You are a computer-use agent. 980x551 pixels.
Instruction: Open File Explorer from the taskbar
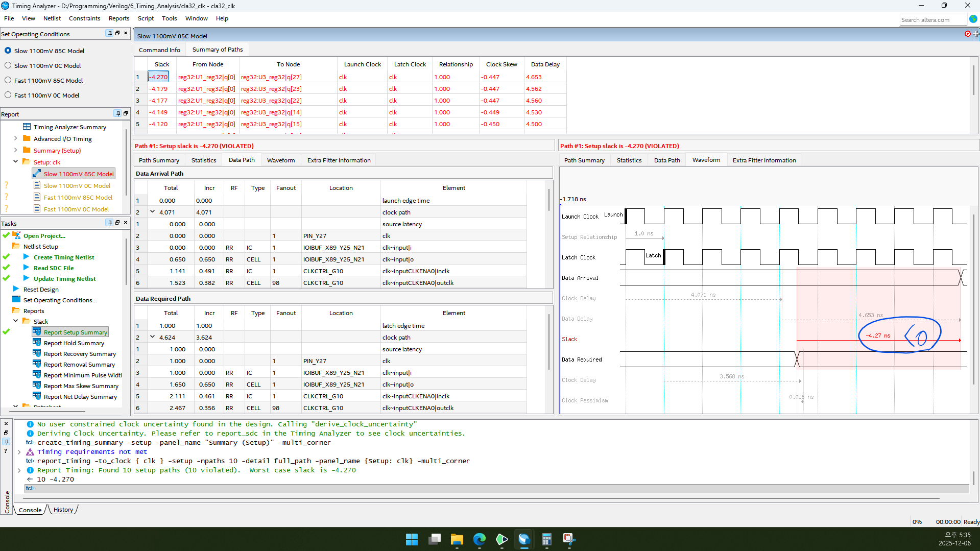(x=457, y=539)
